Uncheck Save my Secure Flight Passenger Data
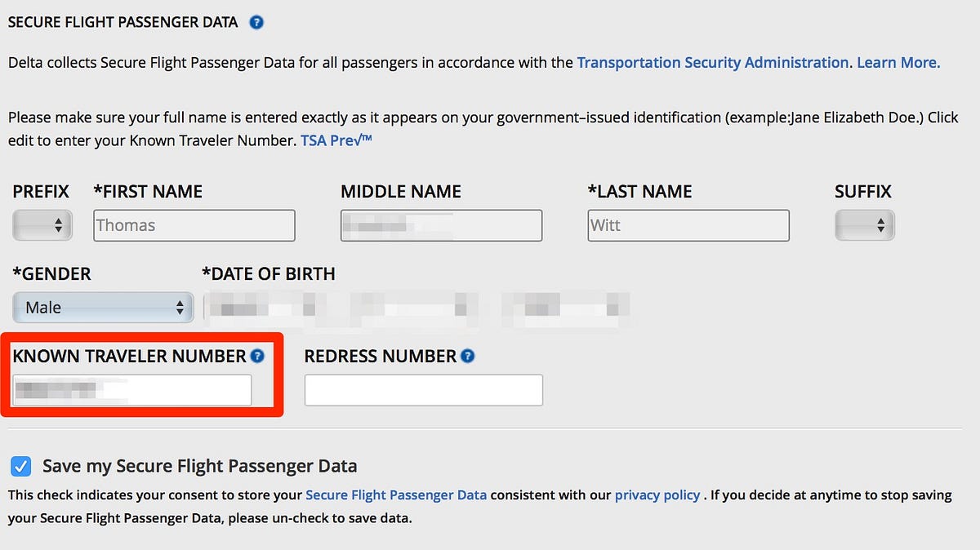 coord(20,466)
